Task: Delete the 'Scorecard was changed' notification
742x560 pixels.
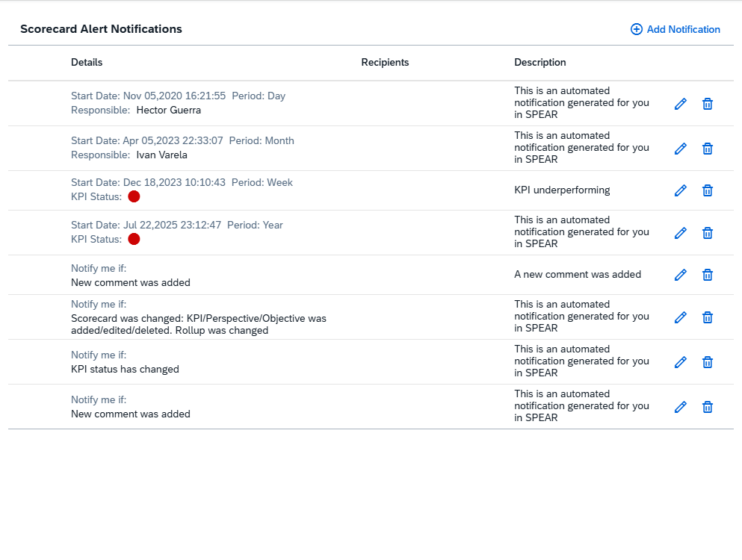Action: (708, 317)
